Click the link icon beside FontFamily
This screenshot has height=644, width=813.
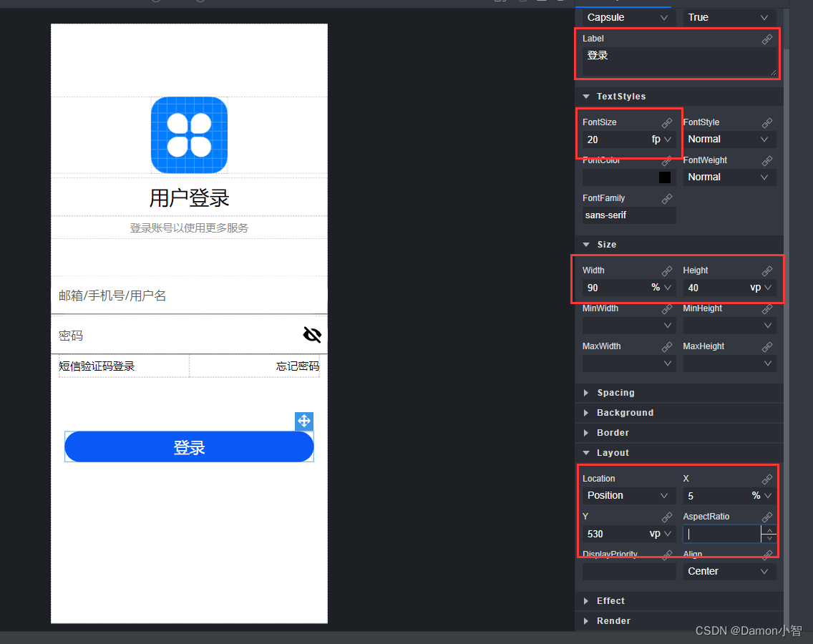pos(667,199)
